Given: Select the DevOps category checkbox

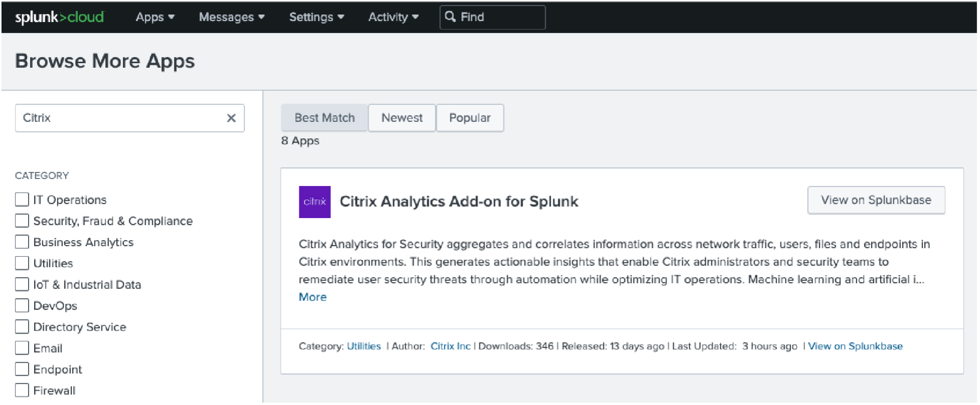Looking at the screenshot, I should point(22,305).
